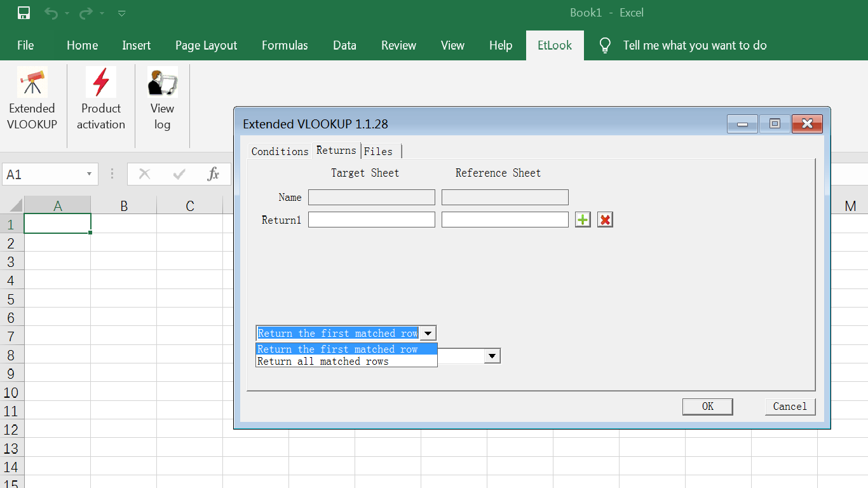868x488 pixels.
Task: Click the redo arrow icon
Action: (x=86, y=13)
